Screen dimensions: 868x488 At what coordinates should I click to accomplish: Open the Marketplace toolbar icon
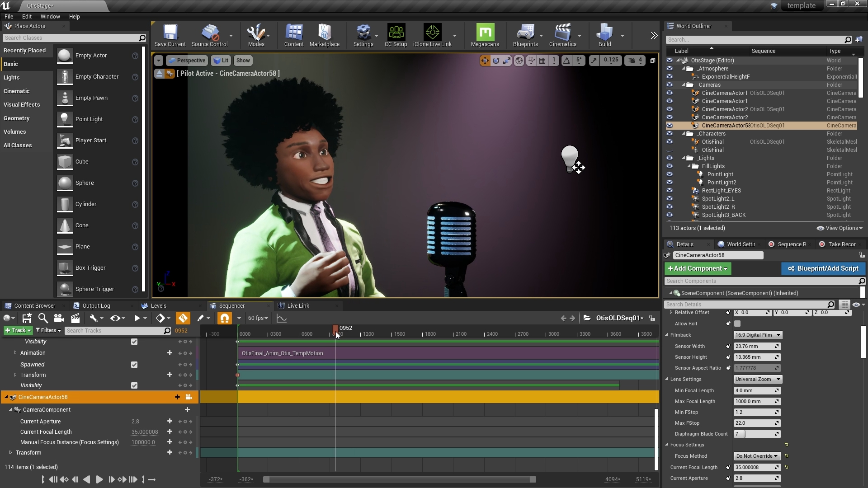(x=325, y=35)
